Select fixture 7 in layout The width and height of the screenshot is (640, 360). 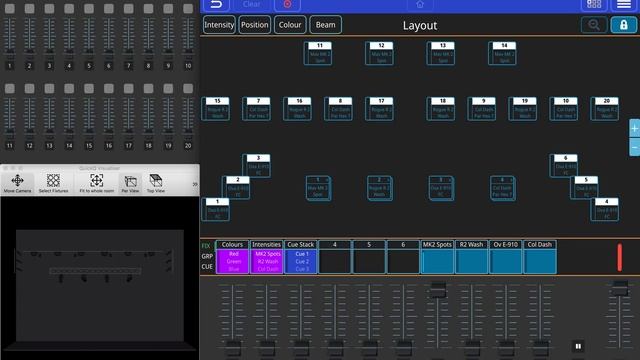pyautogui.click(x=256, y=109)
